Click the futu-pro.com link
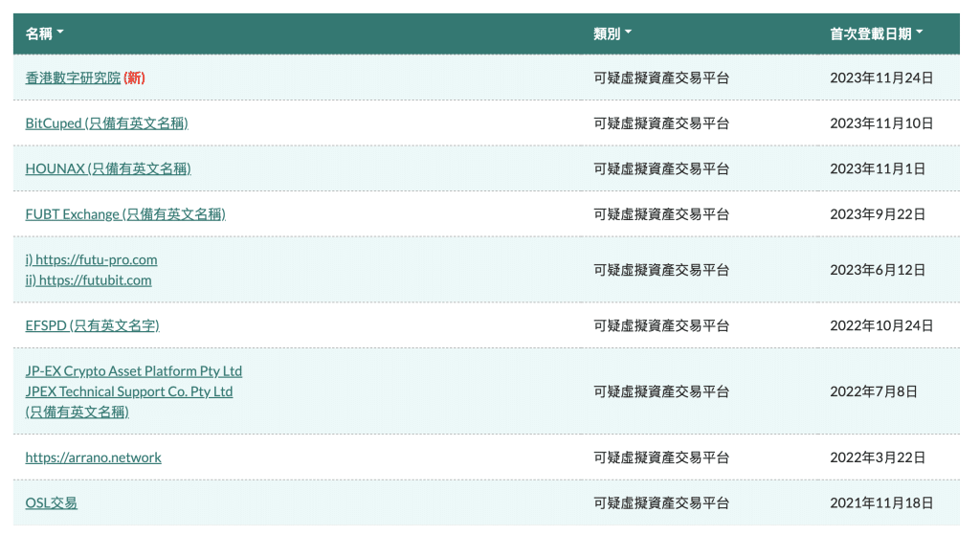Image resolution: width=980 pixels, height=535 pixels. click(91, 259)
